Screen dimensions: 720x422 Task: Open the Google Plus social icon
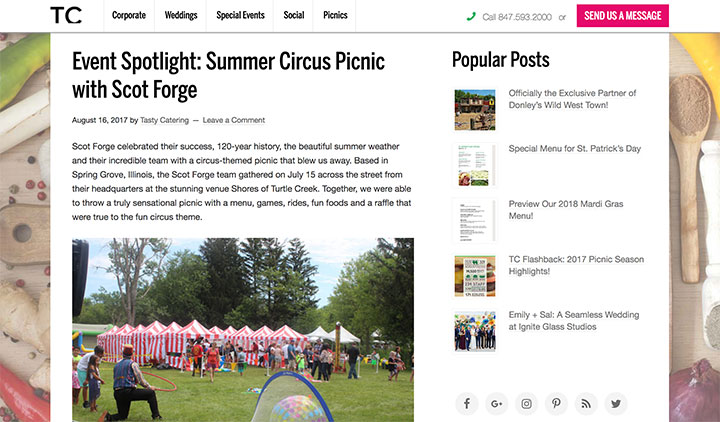coord(496,404)
